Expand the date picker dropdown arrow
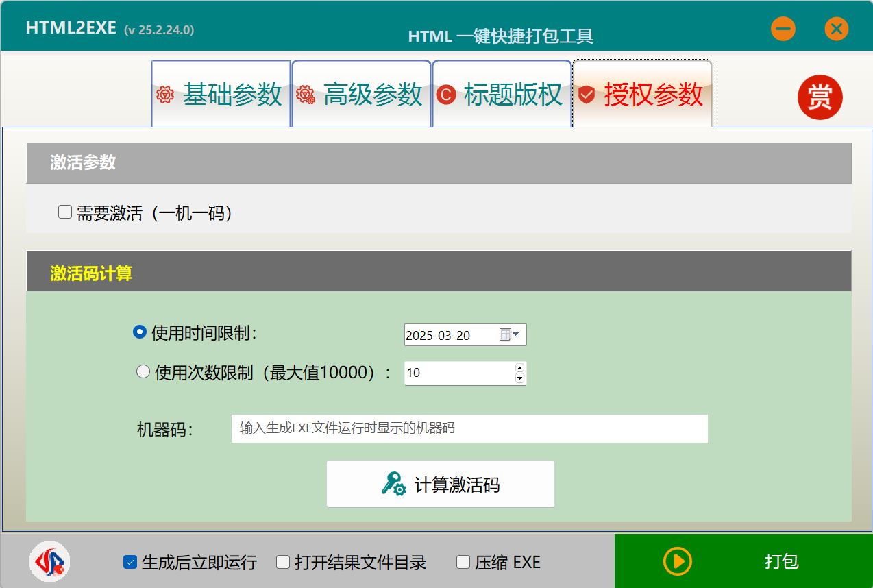Screen dimensions: 873x588 [x=517, y=334]
